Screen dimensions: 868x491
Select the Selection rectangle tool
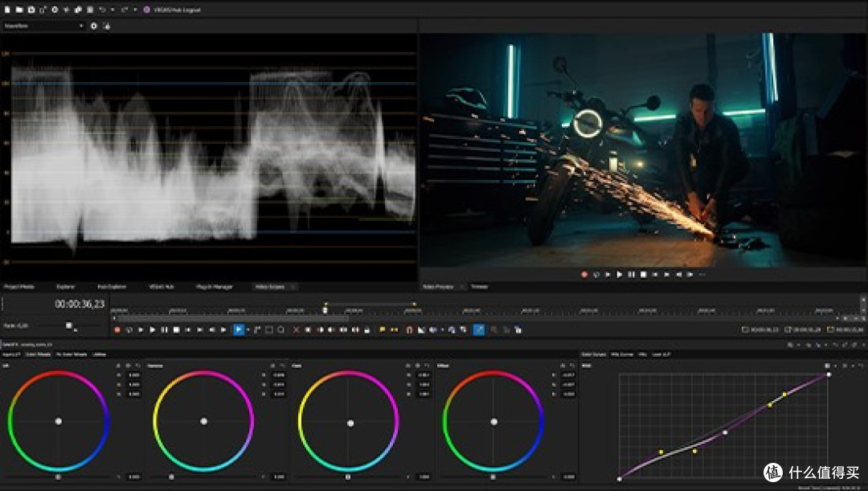tap(269, 330)
